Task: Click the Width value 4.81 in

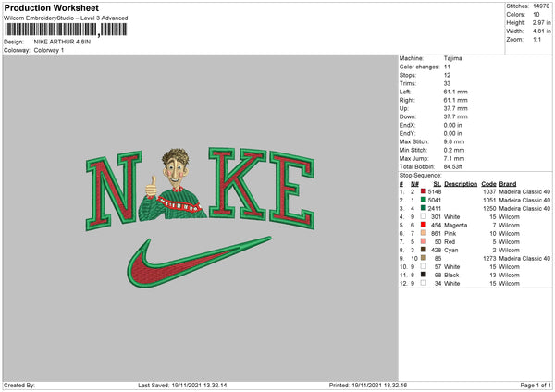Action: (542, 31)
